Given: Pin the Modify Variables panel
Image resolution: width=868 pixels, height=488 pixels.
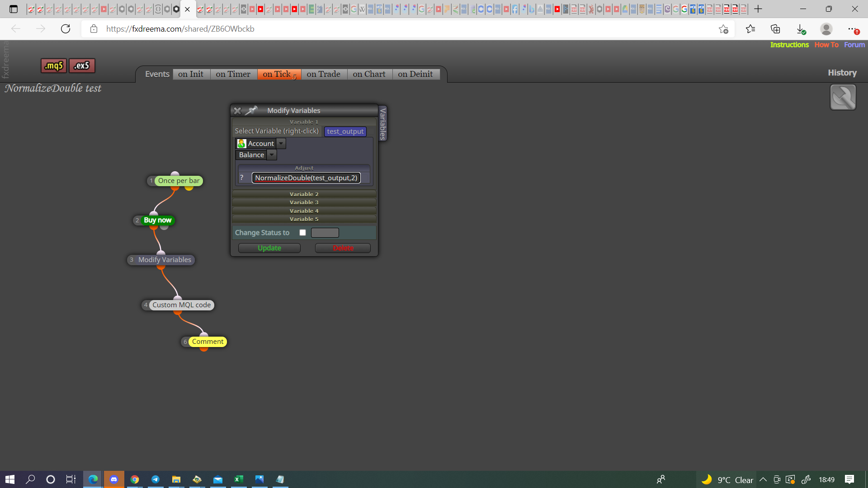Looking at the screenshot, I should 251,110.
